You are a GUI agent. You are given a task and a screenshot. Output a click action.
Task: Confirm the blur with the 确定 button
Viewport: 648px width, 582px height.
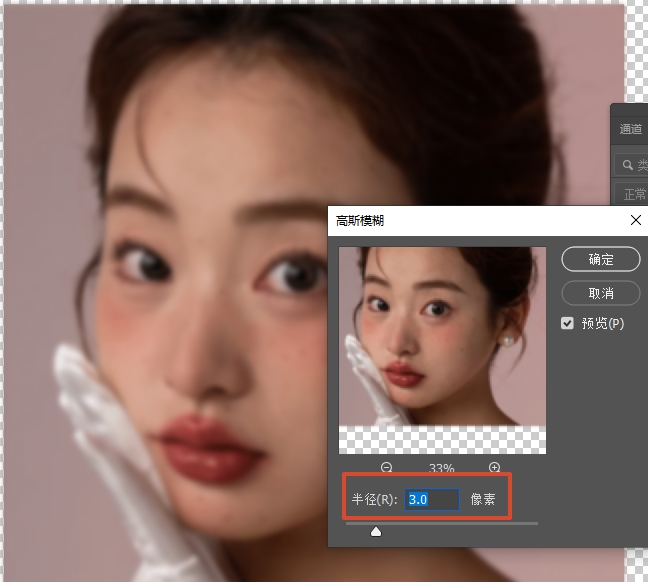pyautogui.click(x=601, y=259)
